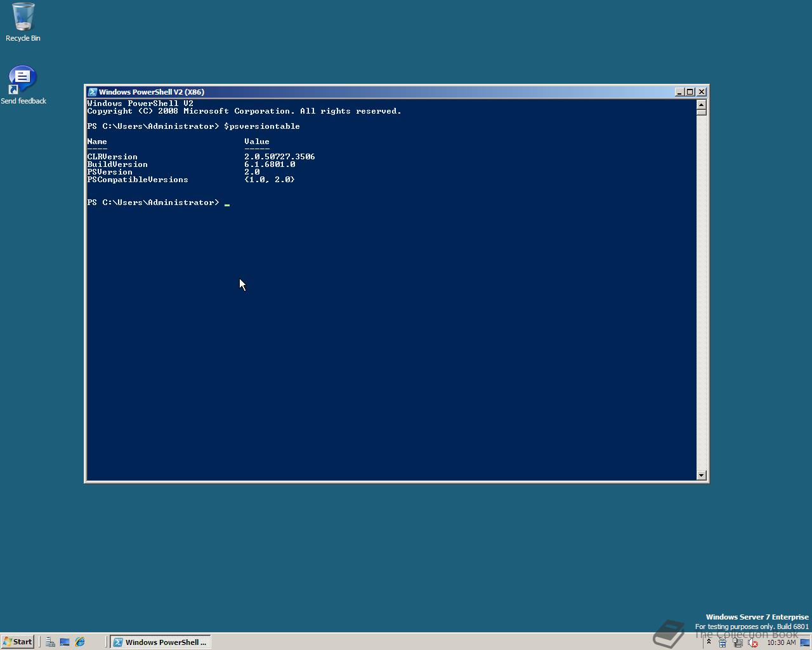Click the show desktop tray button
The height and width of the screenshot is (650, 812).
(x=805, y=642)
